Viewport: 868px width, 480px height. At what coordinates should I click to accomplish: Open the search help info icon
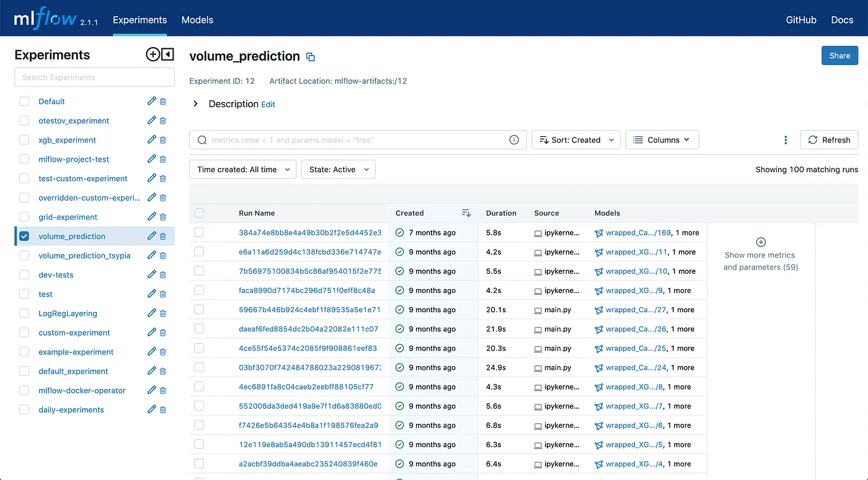click(514, 140)
